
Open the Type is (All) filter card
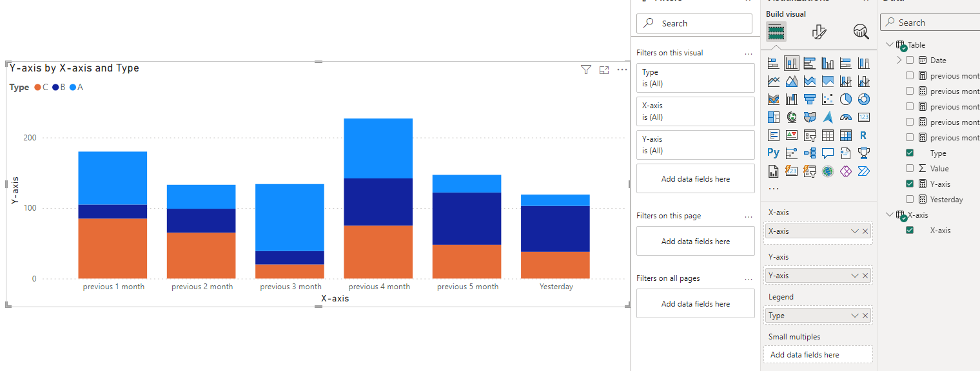pos(696,78)
